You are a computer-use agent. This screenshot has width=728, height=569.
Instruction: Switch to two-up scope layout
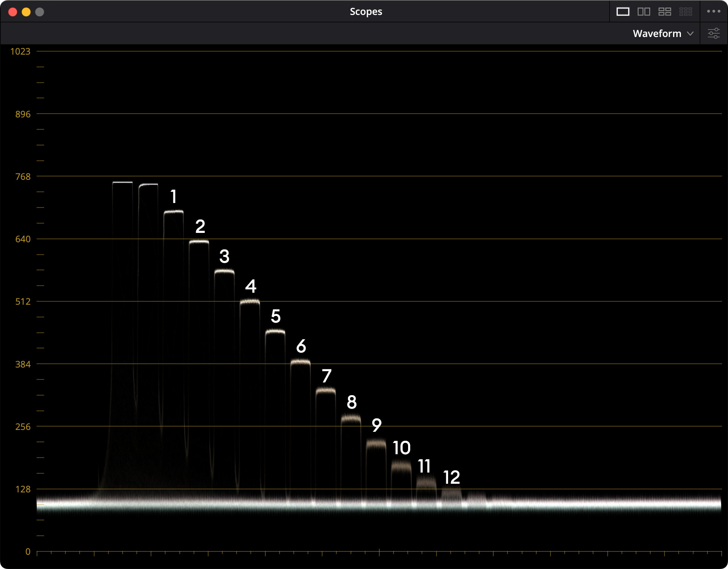coord(644,12)
